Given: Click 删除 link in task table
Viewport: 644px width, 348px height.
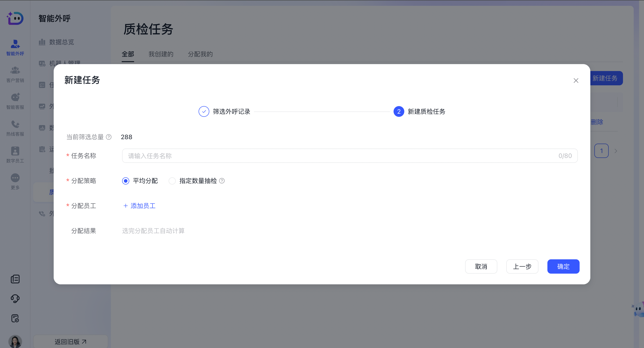Looking at the screenshot, I should (597, 122).
